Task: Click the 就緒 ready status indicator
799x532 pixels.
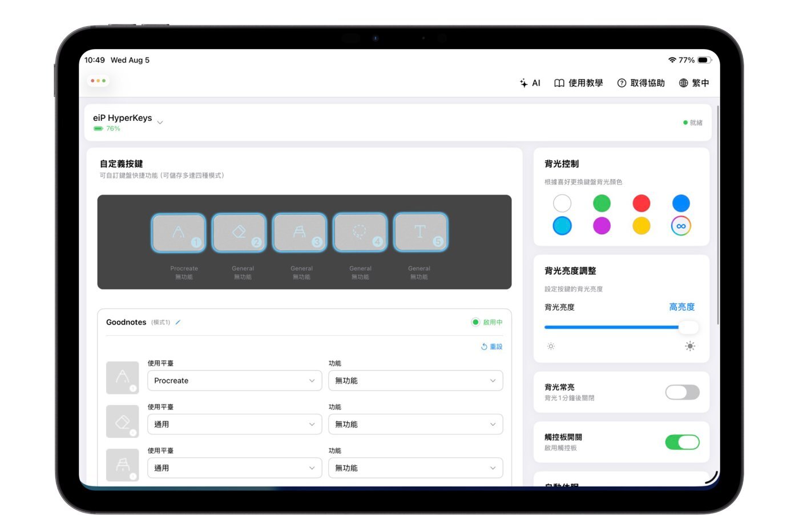Action: click(x=693, y=123)
